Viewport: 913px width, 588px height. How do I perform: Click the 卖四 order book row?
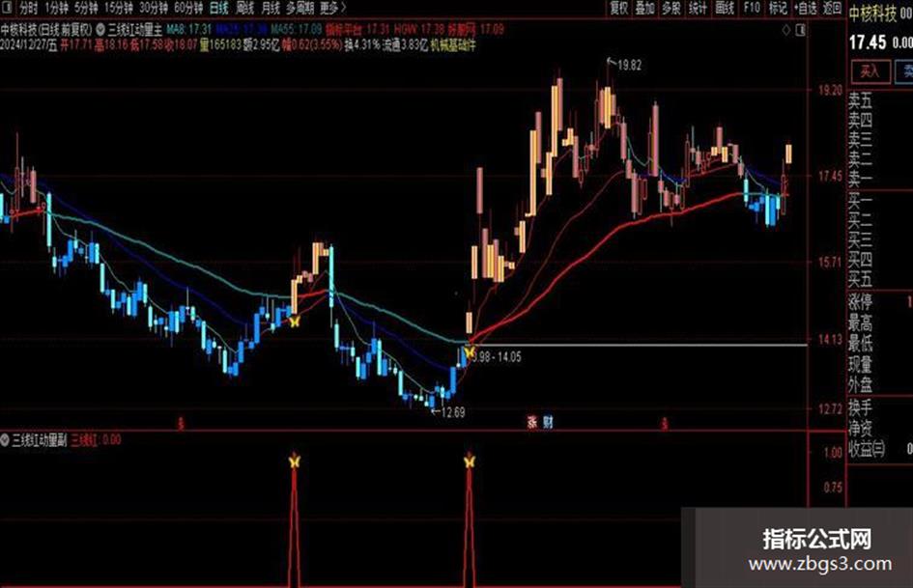point(880,121)
